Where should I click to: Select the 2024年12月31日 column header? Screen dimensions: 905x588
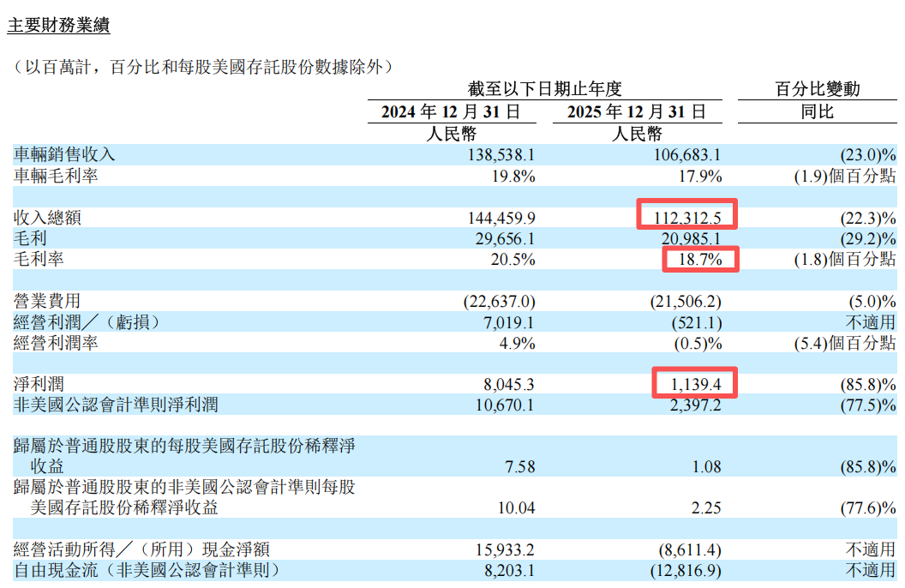pos(451,111)
